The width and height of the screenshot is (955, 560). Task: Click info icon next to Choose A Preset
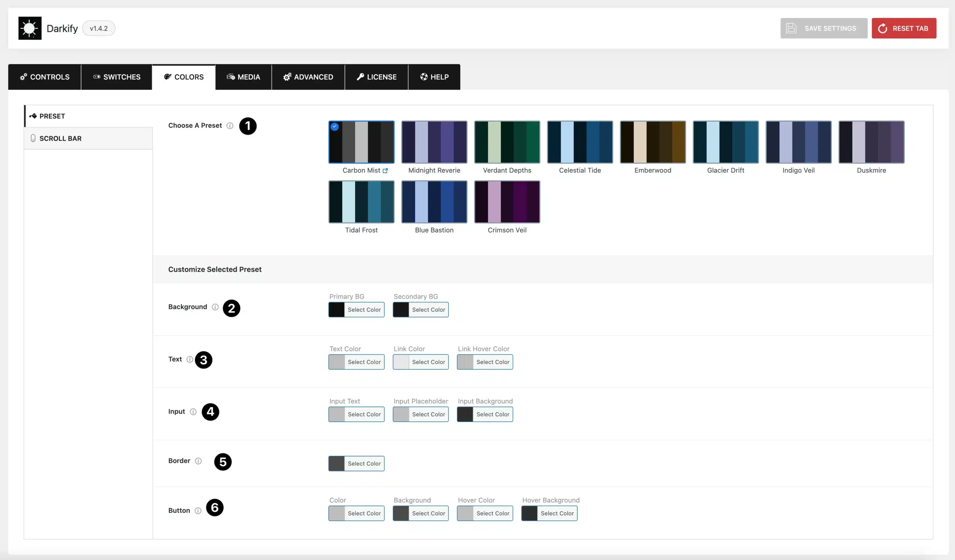pos(230,126)
